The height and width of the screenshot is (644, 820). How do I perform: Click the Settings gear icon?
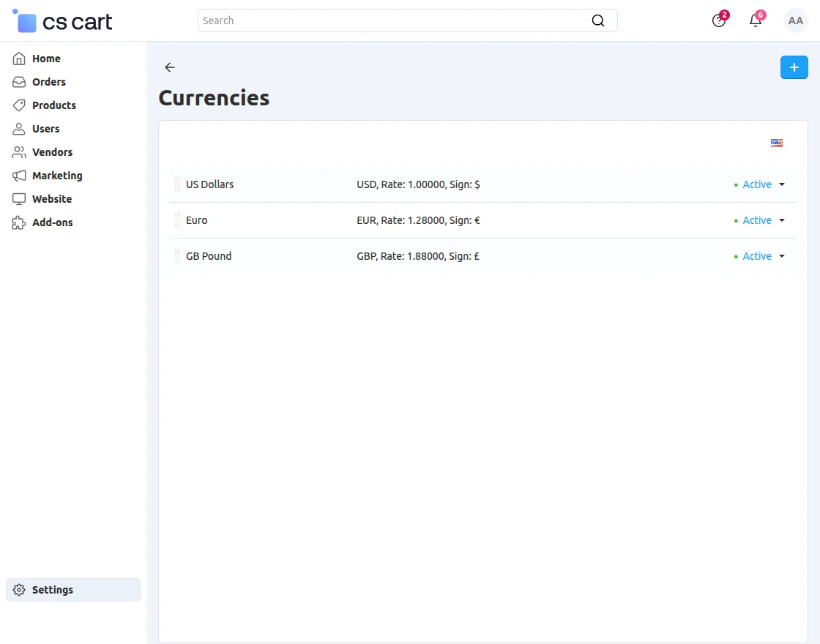click(19, 590)
